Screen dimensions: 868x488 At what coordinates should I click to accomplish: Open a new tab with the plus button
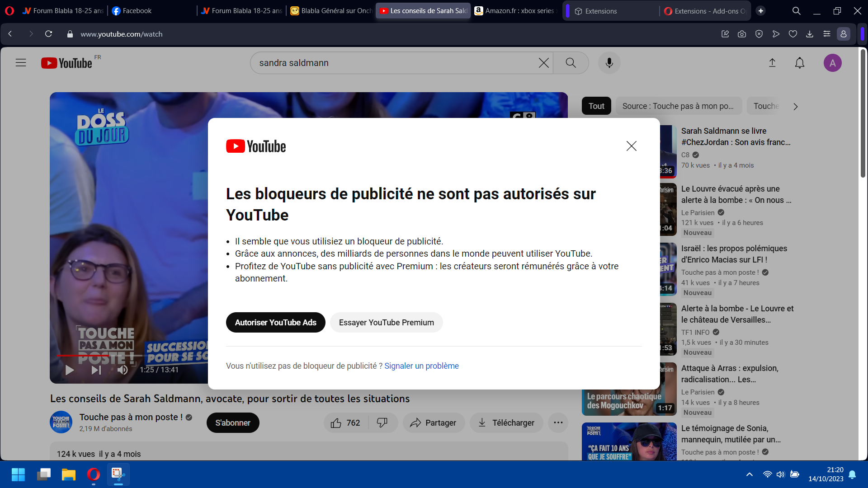(x=761, y=11)
